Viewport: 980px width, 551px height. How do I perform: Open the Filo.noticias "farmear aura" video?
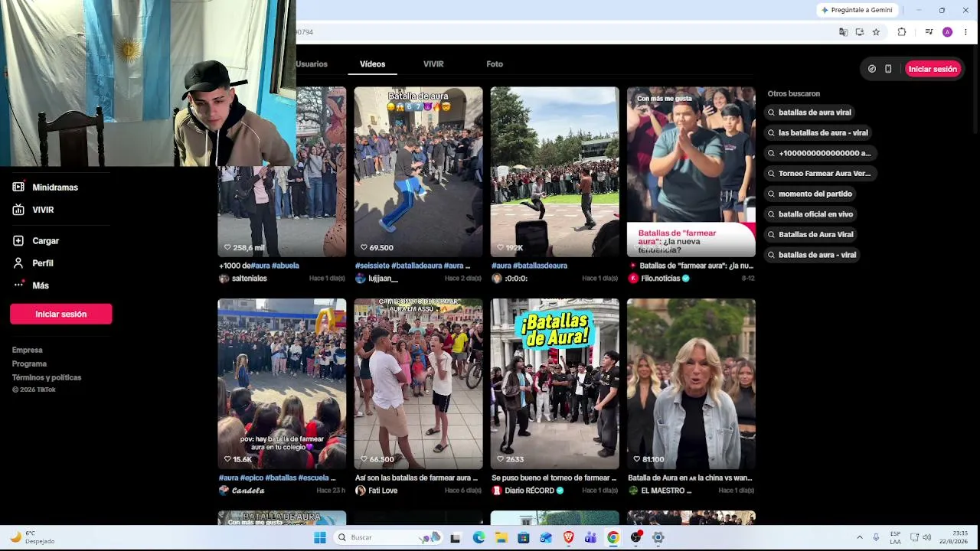[x=691, y=171]
